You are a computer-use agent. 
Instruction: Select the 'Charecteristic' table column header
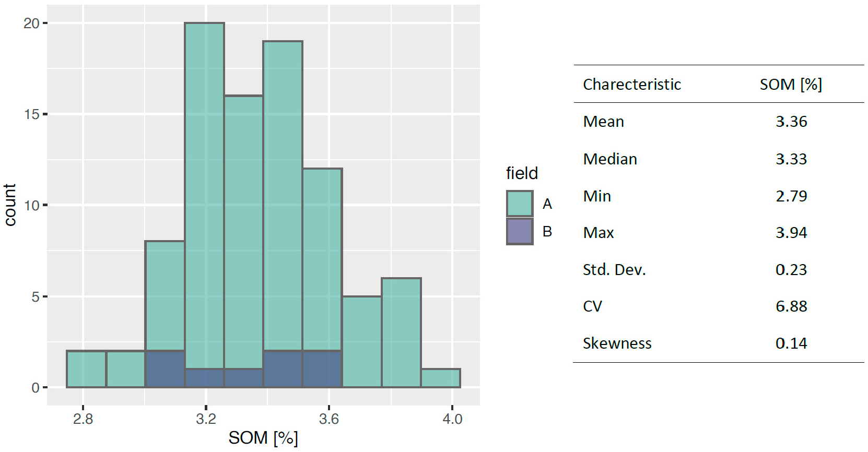(632, 85)
